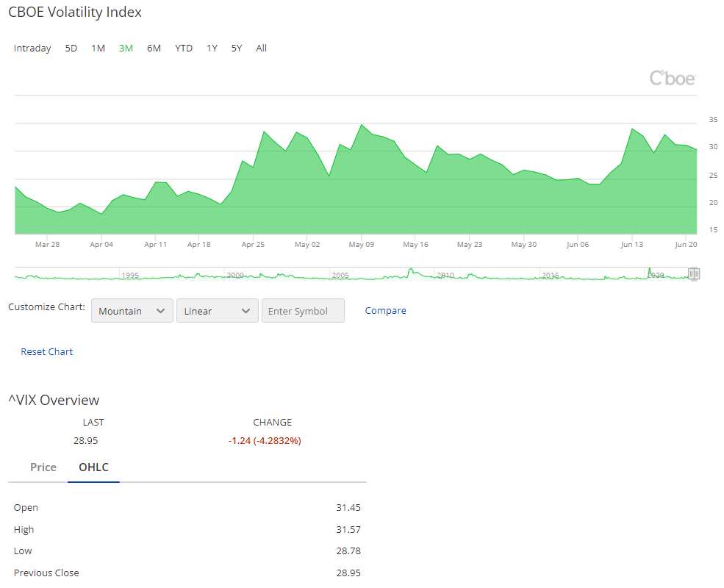The image size is (724, 588).
Task: Click the Apr 11 axis label
Action: tap(156, 245)
